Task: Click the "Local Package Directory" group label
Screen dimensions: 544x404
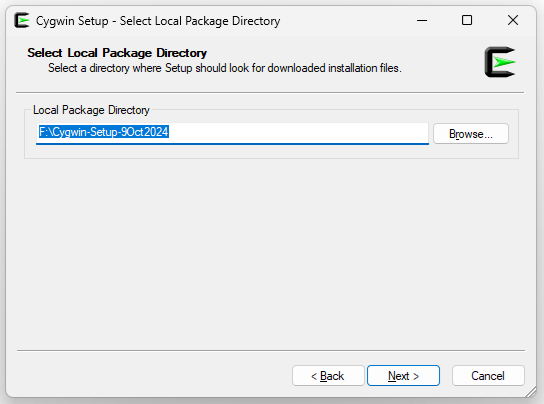Action: click(x=91, y=110)
